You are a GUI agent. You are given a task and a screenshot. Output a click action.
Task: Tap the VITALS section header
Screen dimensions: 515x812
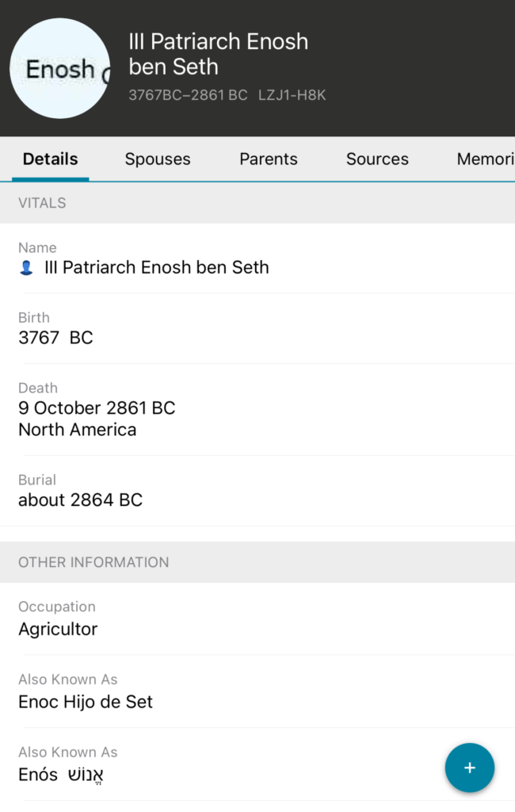(x=43, y=203)
